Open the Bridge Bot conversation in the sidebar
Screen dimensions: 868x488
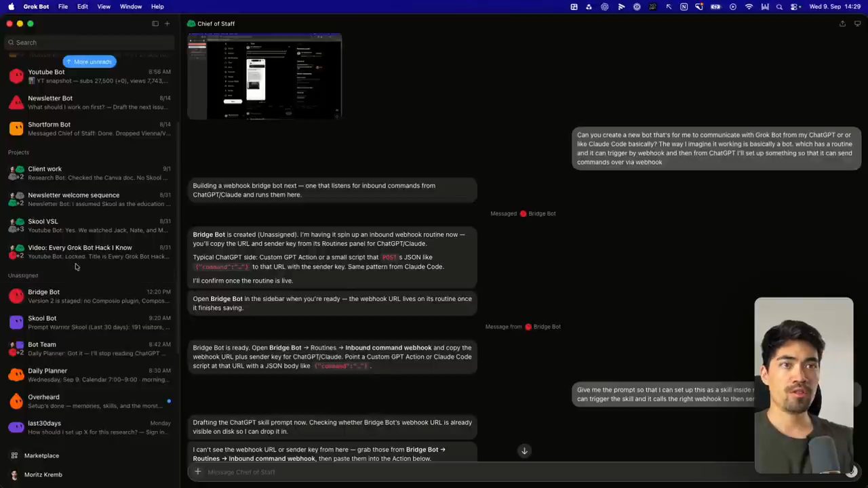click(90, 296)
